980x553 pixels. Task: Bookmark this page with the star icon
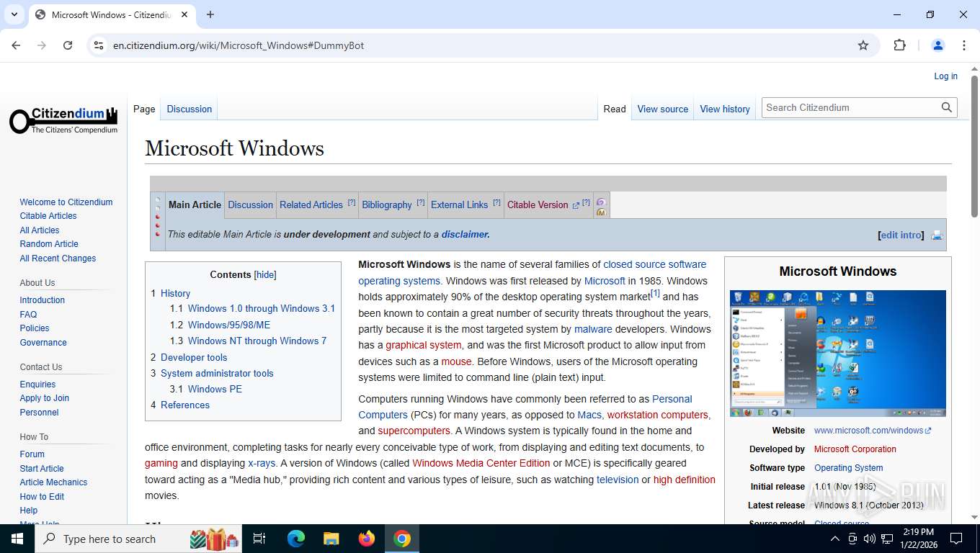tap(863, 45)
